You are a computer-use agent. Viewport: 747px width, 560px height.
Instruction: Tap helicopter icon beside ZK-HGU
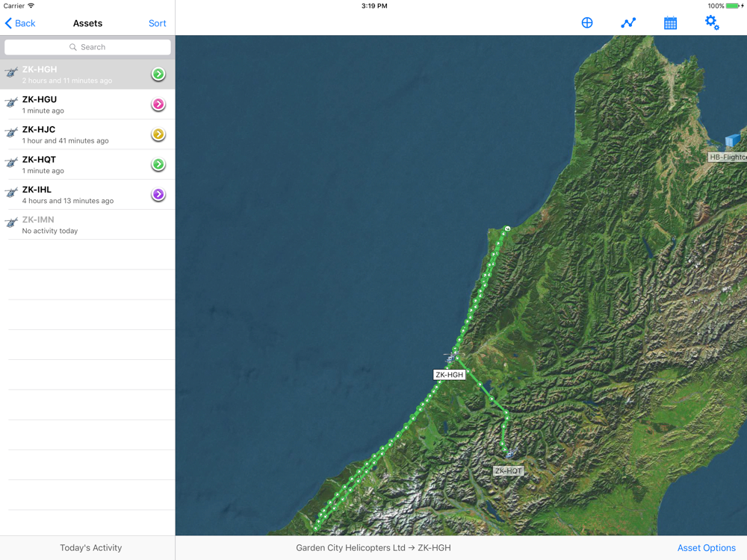(11, 102)
